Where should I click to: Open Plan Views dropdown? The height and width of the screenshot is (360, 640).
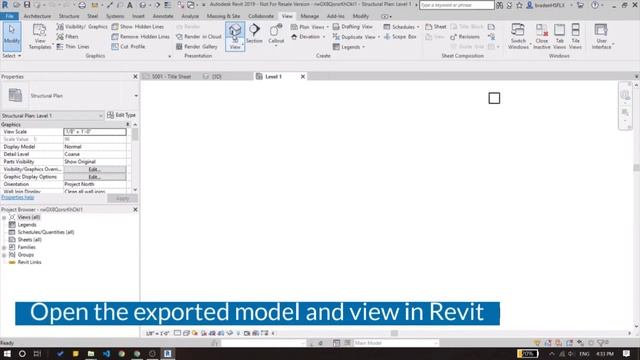click(309, 27)
